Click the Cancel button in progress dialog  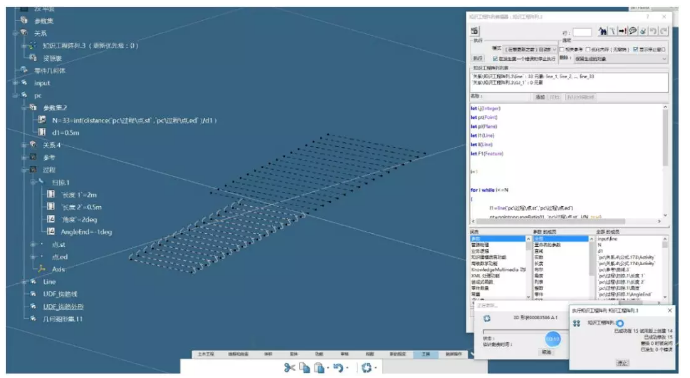tap(546, 352)
